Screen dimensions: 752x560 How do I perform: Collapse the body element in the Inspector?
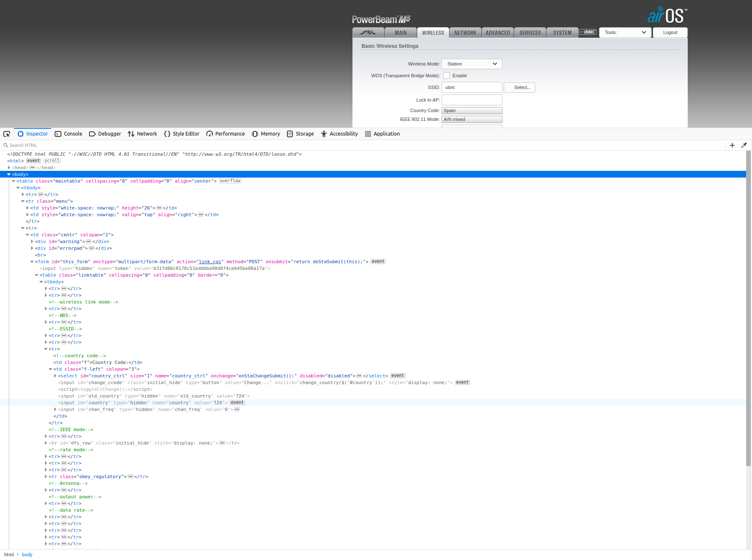9,174
